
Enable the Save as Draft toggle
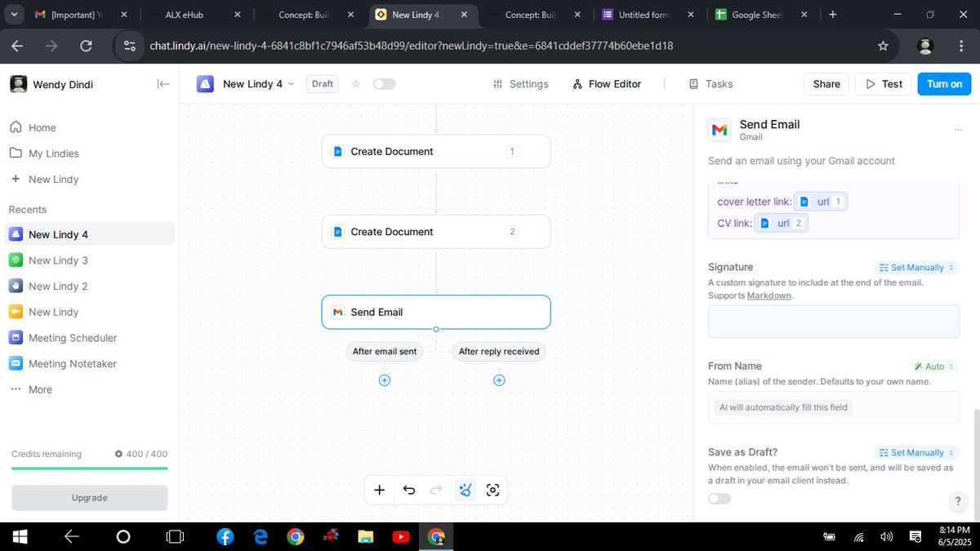(x=719, y=499)
